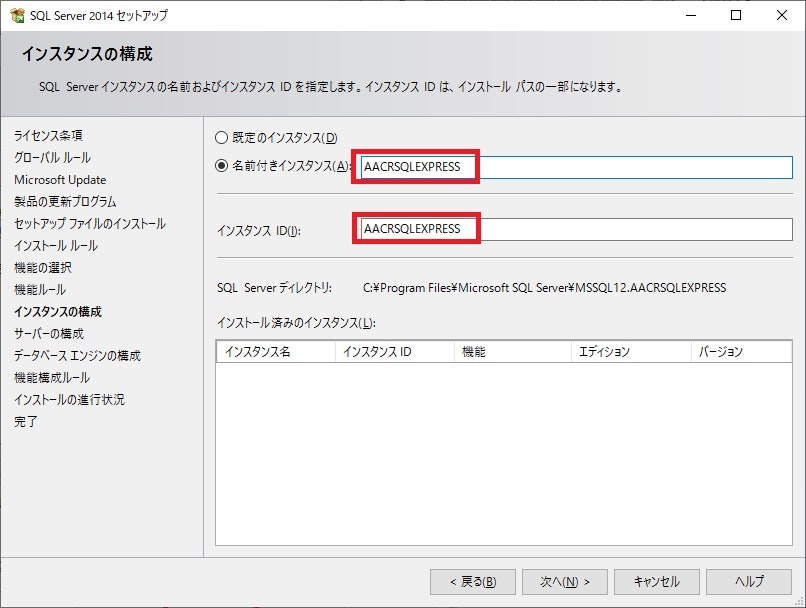This screenshot has height=608, width=806.
Task: Click 機能の選択 step in sidebar
Action: coord(43,267)
